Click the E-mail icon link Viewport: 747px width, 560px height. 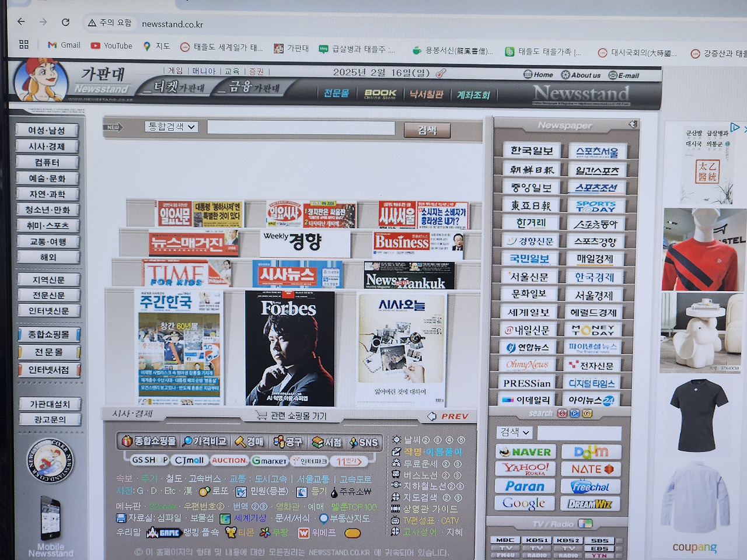pos(624,76)
